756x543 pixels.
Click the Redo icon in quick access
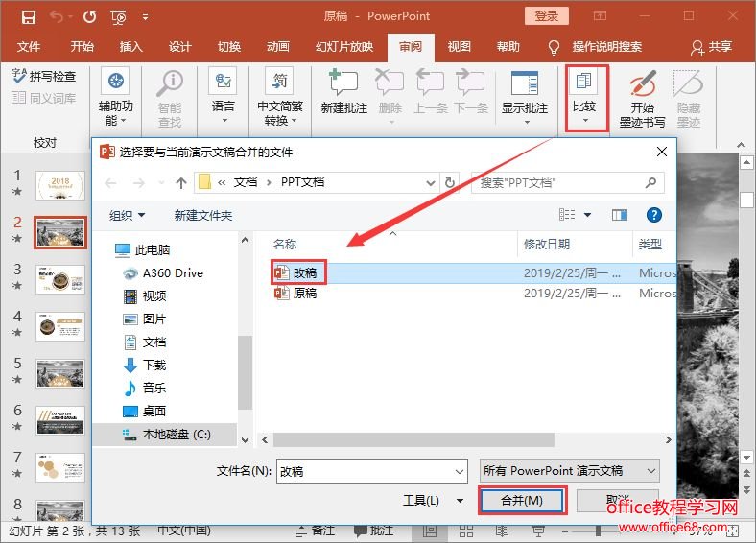point(89,17)
